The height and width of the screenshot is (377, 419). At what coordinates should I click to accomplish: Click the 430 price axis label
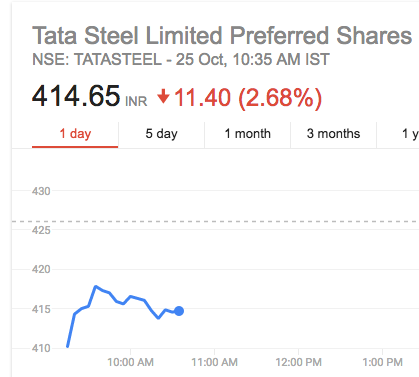click(41, 191)
